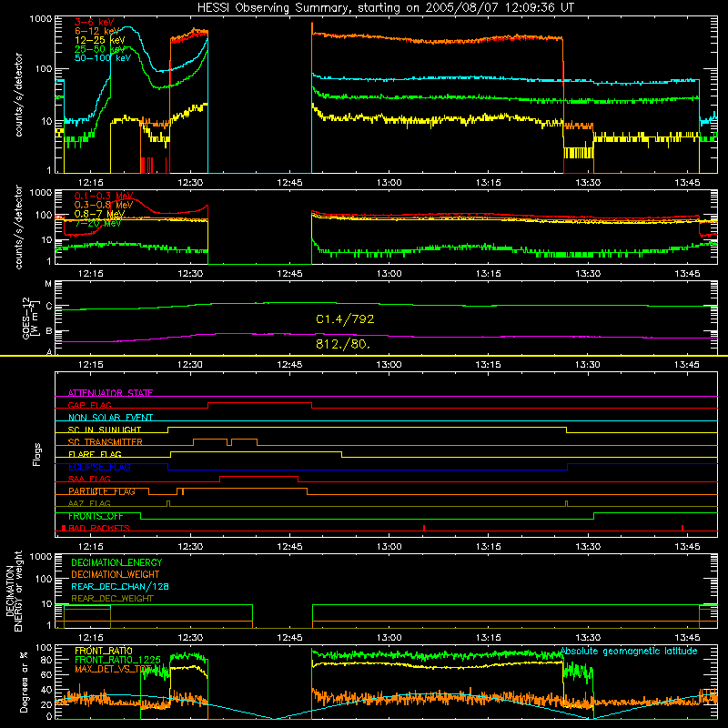Click the 'SAA_FLAG' label
This screenshot has width=728, height=728.
89,479
